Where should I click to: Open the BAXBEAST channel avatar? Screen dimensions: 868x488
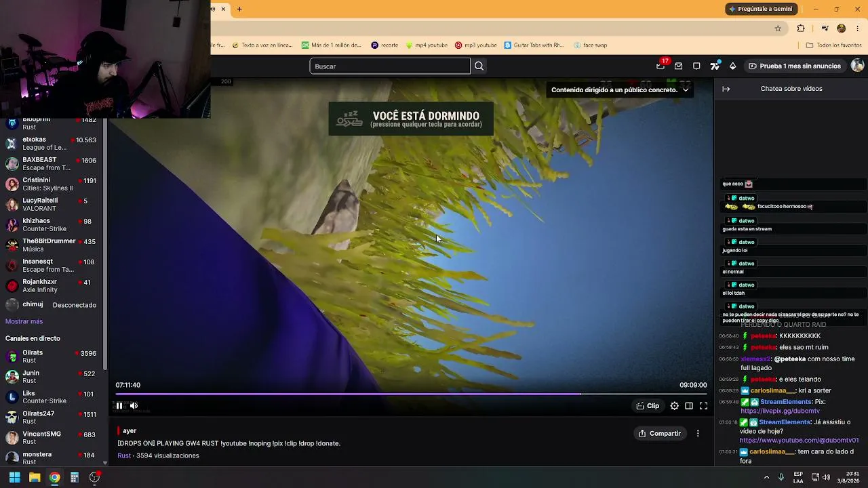pos(12,163)
